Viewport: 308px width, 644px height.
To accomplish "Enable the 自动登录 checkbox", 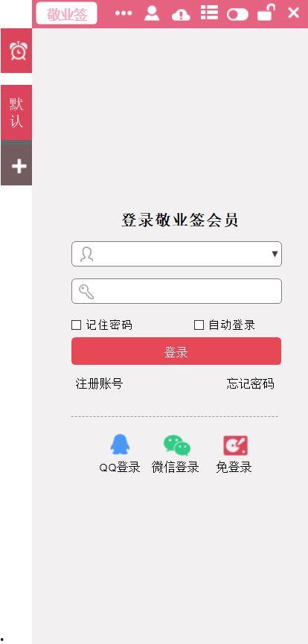I will point(199,325).
